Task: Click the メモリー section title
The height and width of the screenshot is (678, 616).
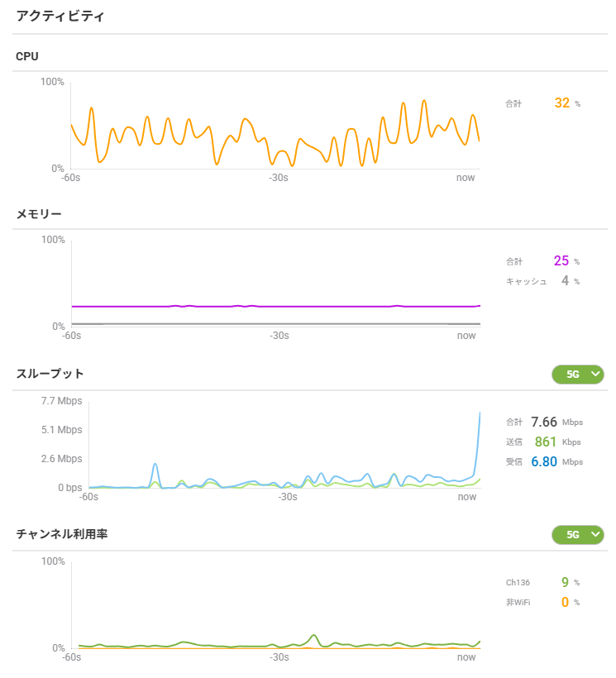Action: tap(39, 214)
